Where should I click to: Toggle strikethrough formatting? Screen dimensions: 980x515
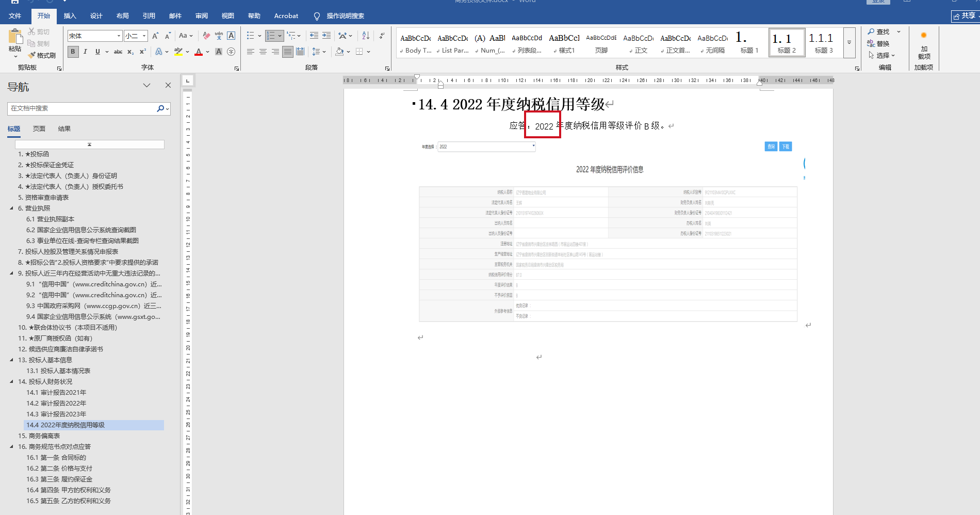118,52
